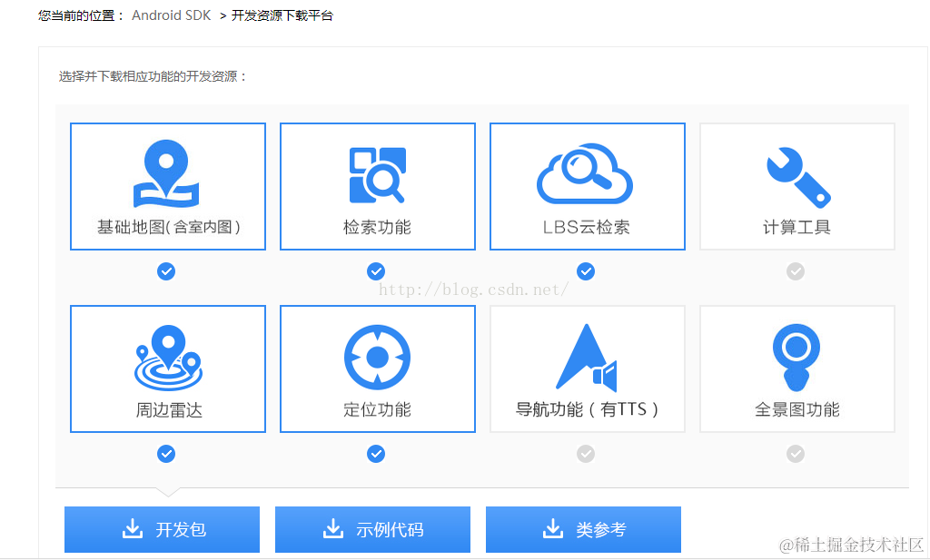The height and width of the screenshot is (560, 930).
Task: Go to Android SDK breadcrumb link
Action: (172, 15)
